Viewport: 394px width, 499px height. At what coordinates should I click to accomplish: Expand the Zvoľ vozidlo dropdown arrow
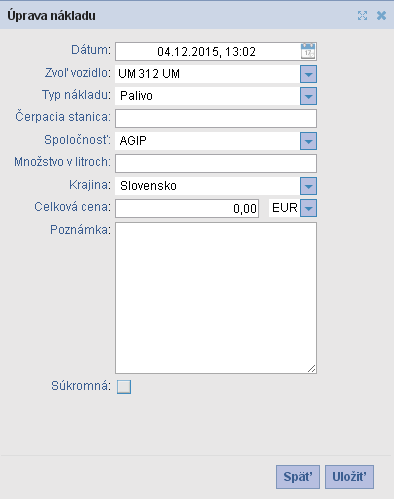pyautogui.click(x=308, y=74)
